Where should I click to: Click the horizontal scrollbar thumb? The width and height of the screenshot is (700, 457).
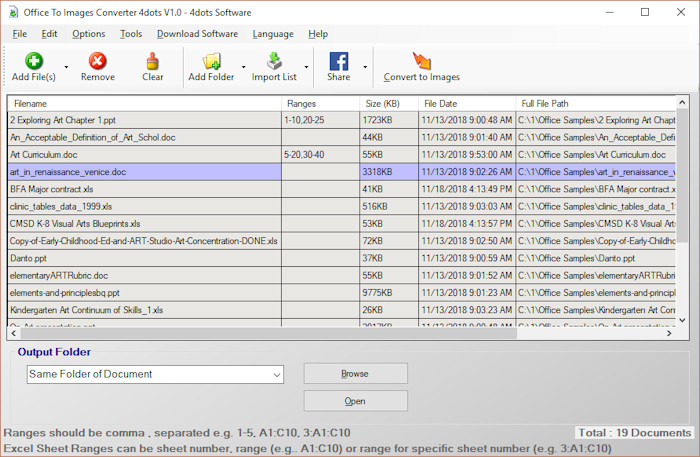coord(268,333)
